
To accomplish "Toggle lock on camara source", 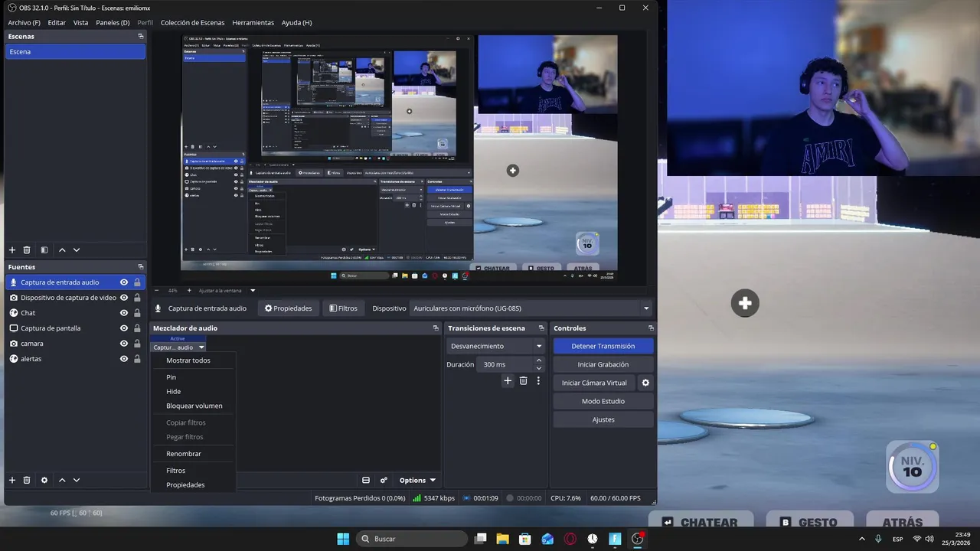I will point(137,344).
